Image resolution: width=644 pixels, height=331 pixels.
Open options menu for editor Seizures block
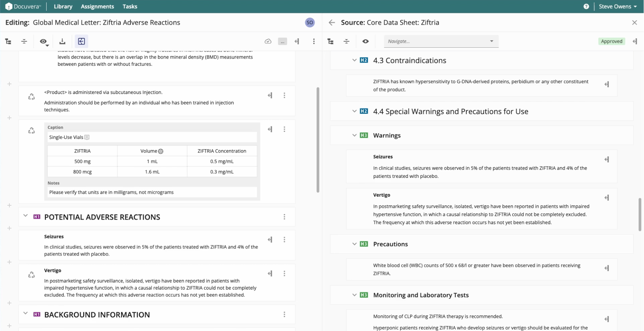click(x=284, y=239)
